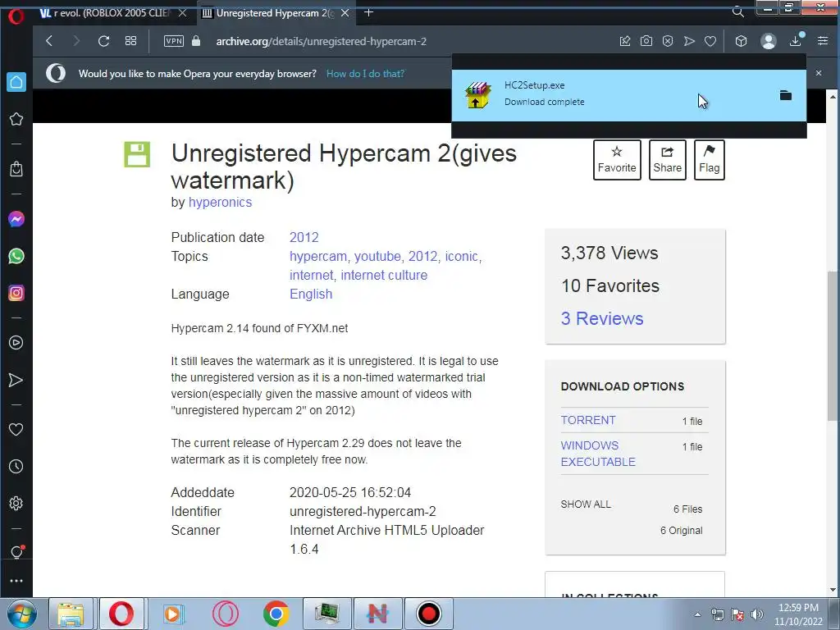Show HC2Setup.exe in folder
This screenshot has width=840, height=630.
[x=786, y=95]
